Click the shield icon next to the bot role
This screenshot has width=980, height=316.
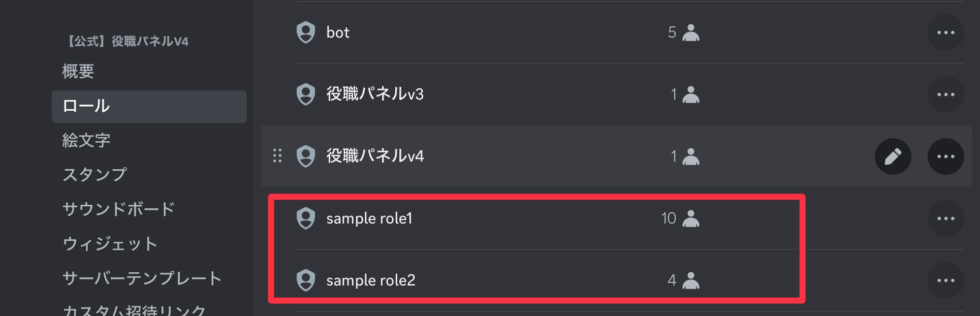click(305, 33)
